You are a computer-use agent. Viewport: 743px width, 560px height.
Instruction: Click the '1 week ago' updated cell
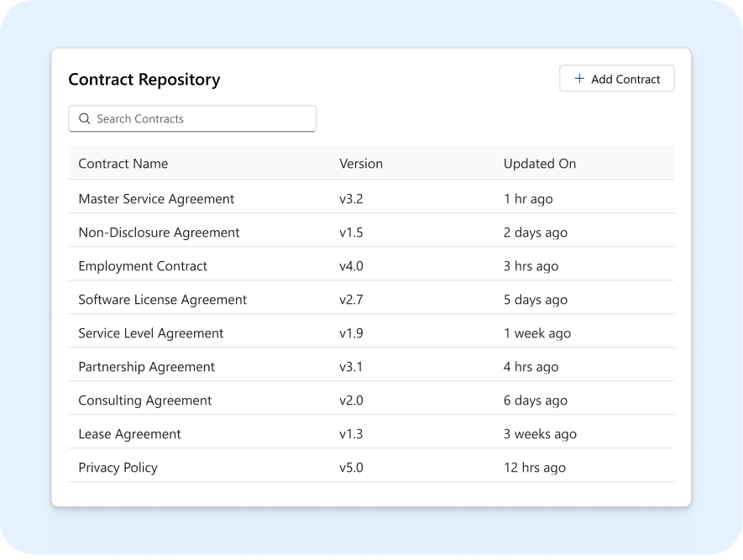click(537, 333)
